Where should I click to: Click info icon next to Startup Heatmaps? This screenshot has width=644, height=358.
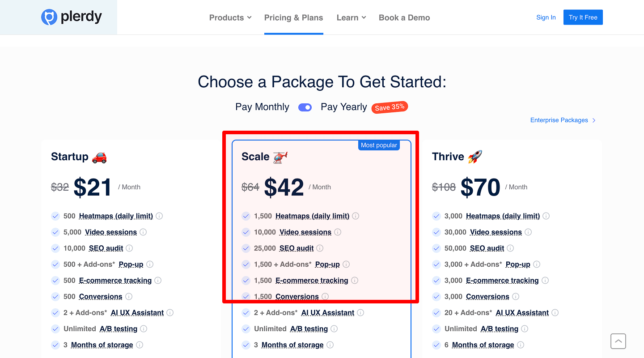pyautogui.click(x=159, y=216)
